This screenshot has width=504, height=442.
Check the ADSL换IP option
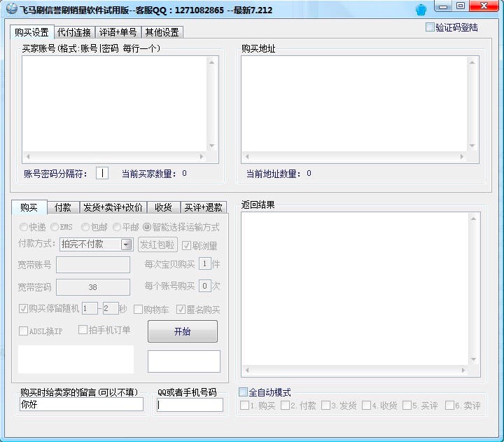pyautogui.click(x=23, y=331)
